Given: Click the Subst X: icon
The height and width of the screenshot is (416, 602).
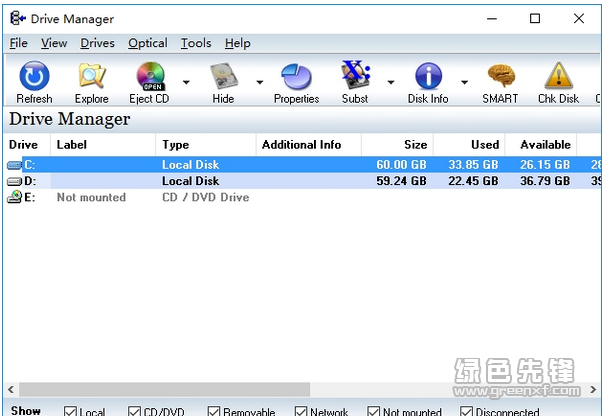Looking at the screenshot, I should [x=356, y=75].
